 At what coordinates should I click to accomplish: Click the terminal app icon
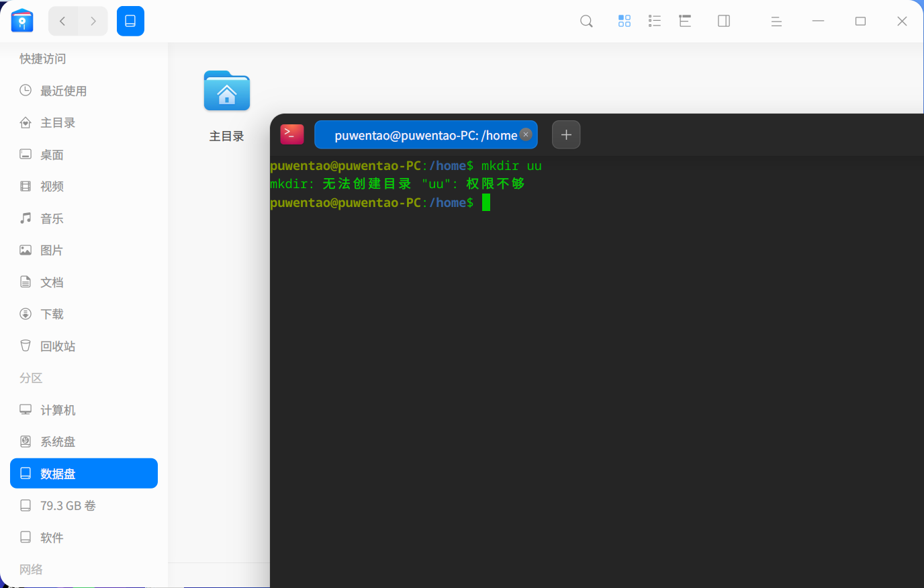tap(292, 134)
